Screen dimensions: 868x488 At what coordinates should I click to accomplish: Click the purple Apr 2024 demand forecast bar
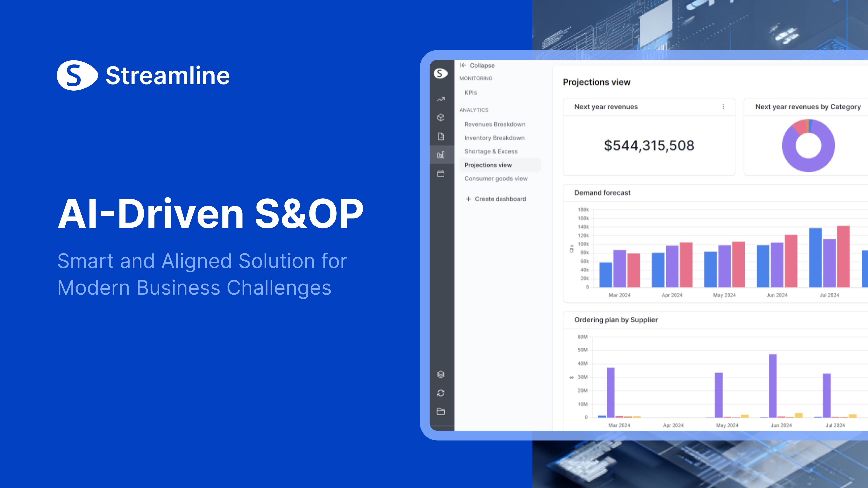coord(672,266)
